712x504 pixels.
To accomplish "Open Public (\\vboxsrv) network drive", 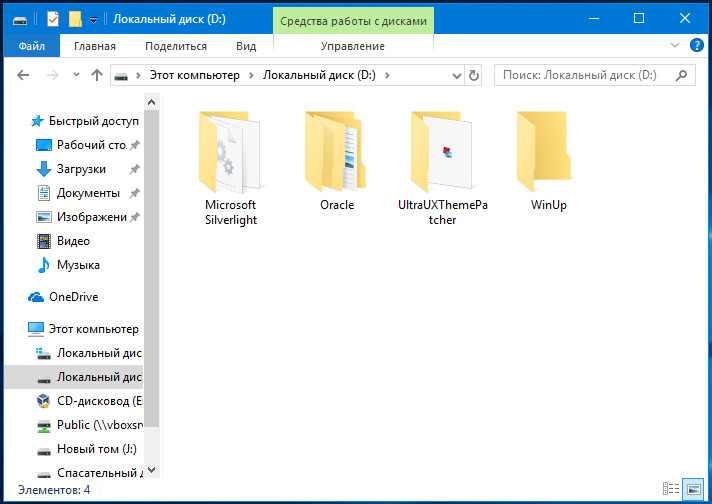I will point(89,425).
